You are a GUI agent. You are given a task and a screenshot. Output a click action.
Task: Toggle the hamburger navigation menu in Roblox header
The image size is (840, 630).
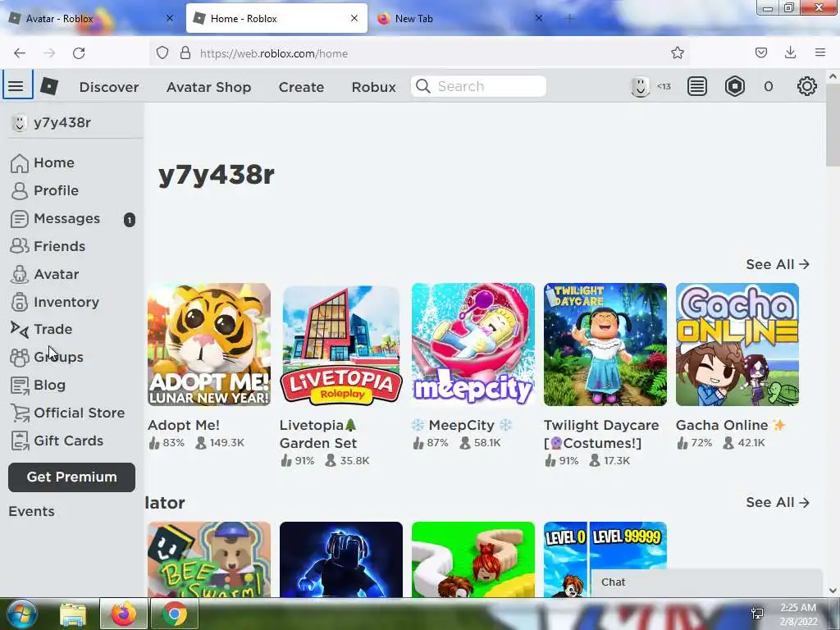16,85
